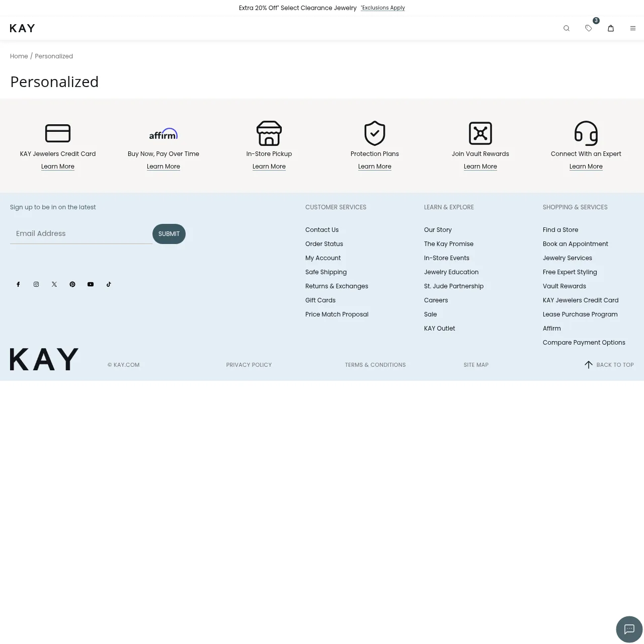The image size is (644, 644).
Task: Open the Affirm footer link
Action: [x=552, y=329]
